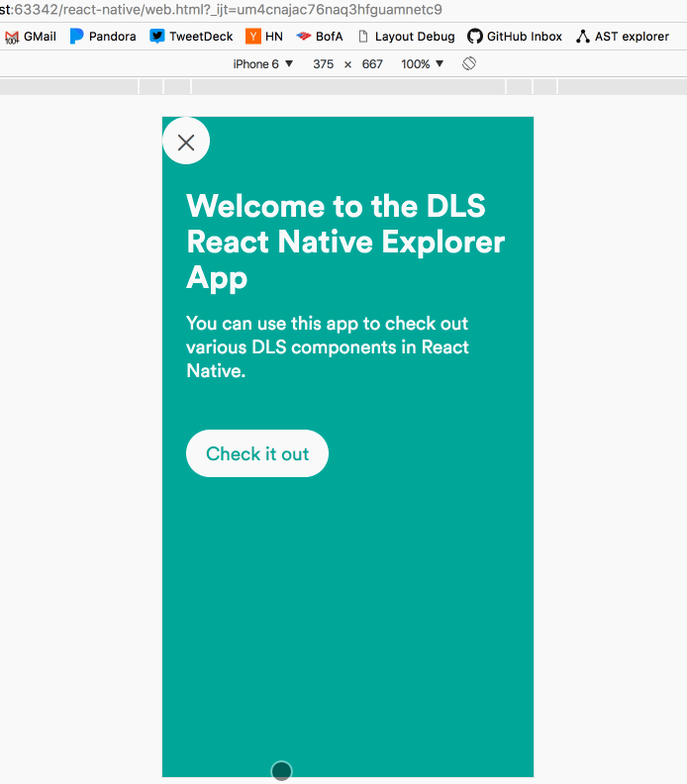Click the viewport width field showing 375

point(323,63)
